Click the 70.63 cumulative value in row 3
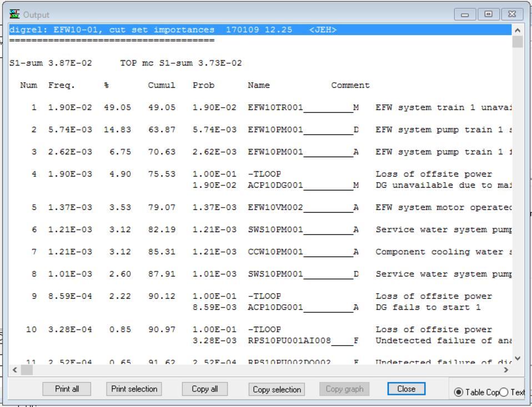The height and width of the screenshot is (407, 532). (x=162, y=152)
